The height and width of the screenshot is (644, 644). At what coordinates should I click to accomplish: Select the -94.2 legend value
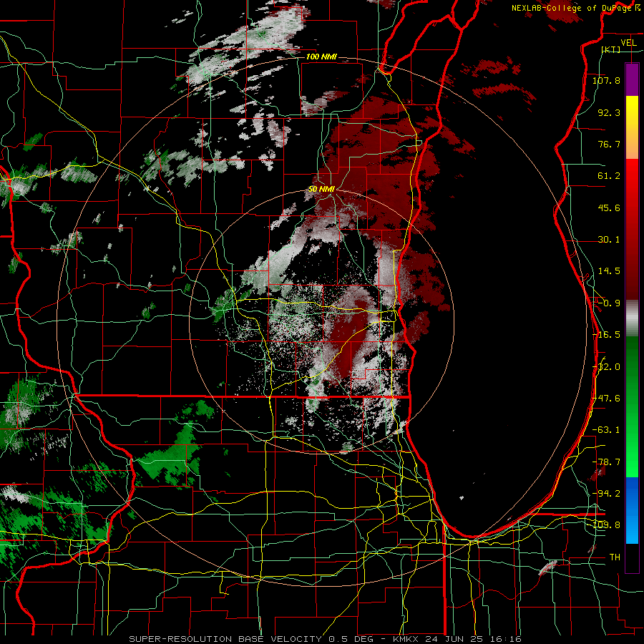tap(606, 493)
